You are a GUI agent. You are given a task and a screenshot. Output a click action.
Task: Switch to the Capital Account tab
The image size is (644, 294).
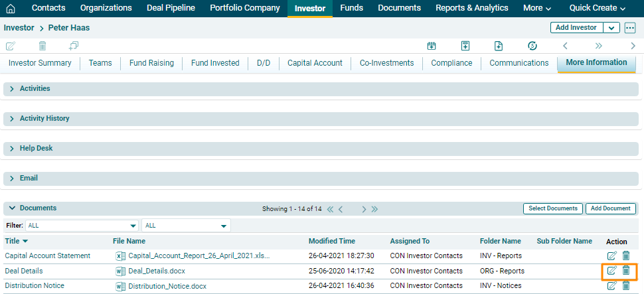pos(315,63)
